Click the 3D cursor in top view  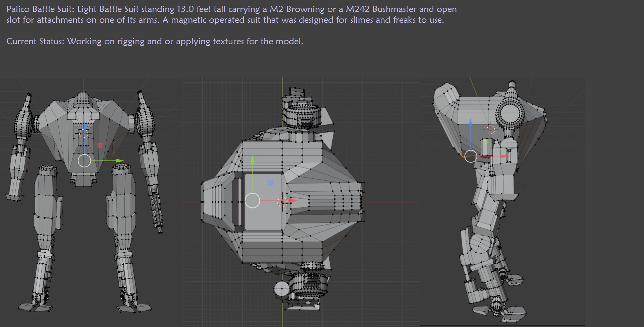click(282, 202)
